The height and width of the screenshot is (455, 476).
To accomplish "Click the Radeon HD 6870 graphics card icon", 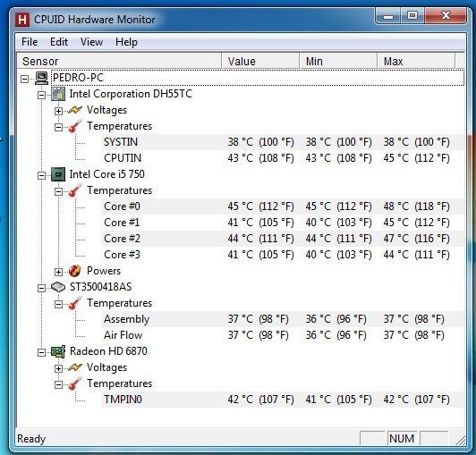I will (x=58, y=351).
